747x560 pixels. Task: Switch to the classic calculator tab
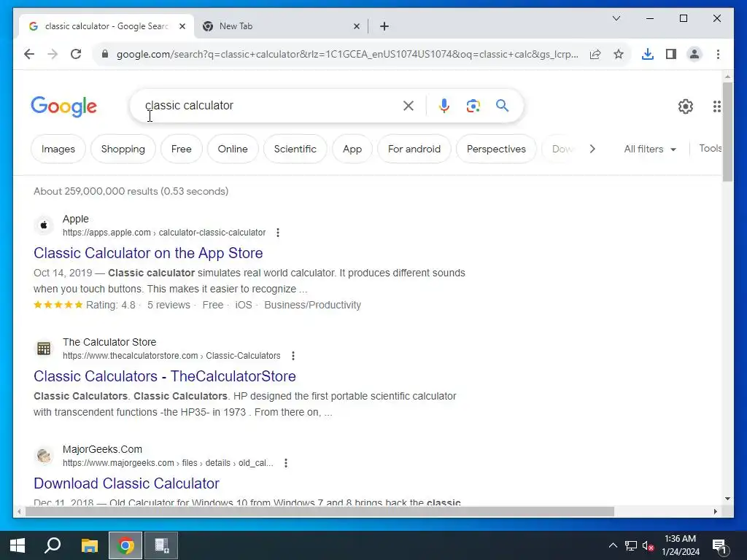coord(106,26)
